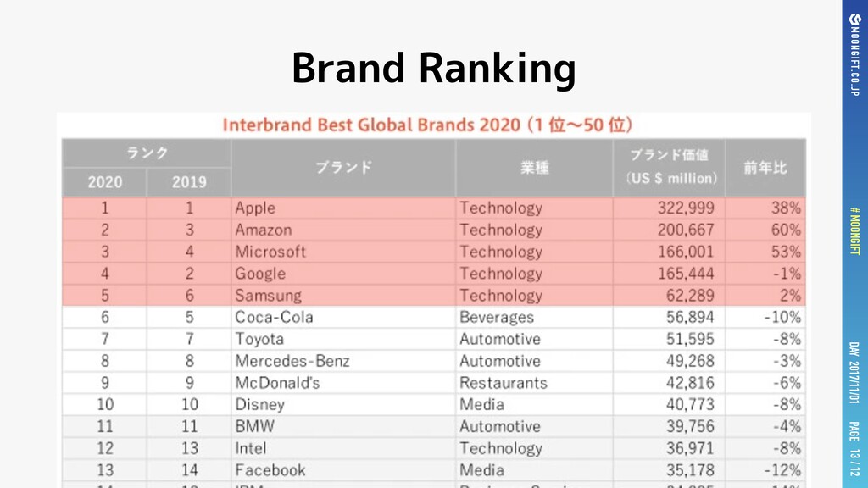Select the 2020 rank column header
The image size is (868, 488).
pos(104,182)
